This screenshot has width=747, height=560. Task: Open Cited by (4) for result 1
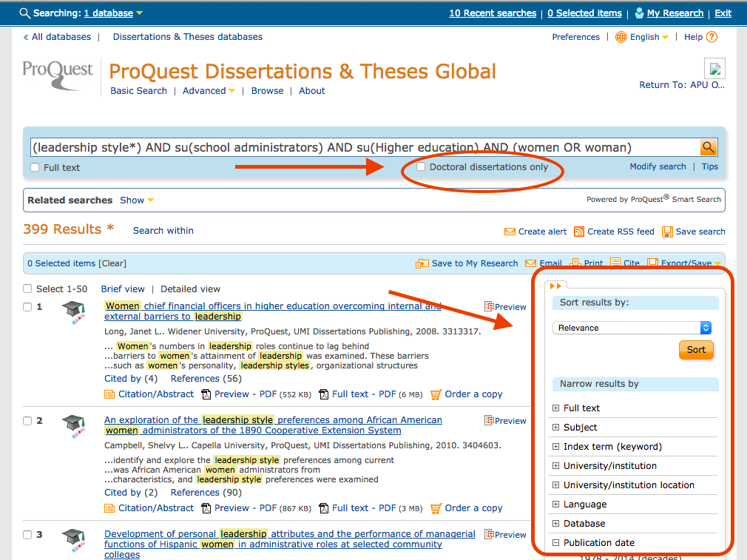pyautogui.click(x=131, y=379)
